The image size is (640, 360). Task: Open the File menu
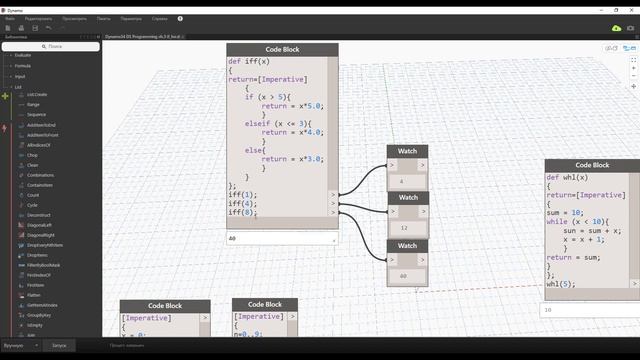click(10, 19)
